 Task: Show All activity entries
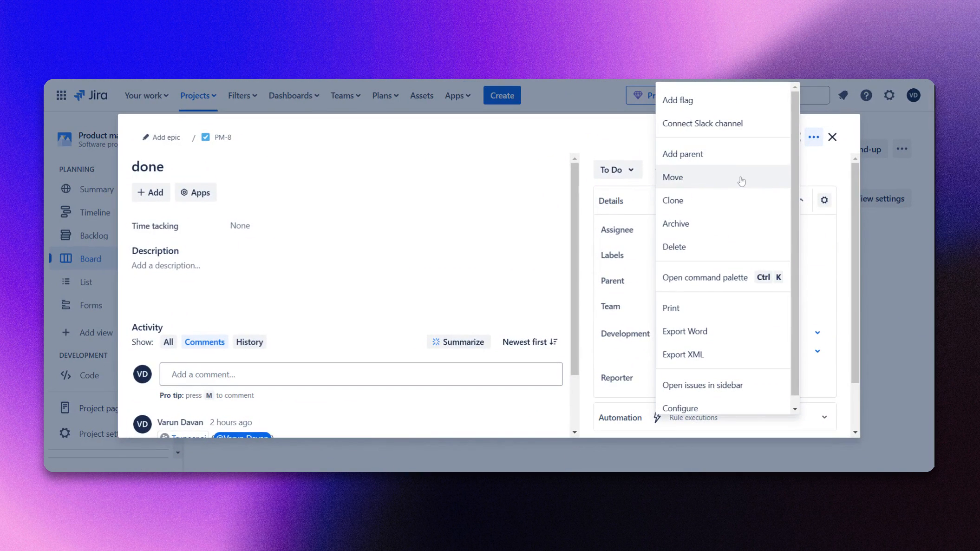point(168,341)
